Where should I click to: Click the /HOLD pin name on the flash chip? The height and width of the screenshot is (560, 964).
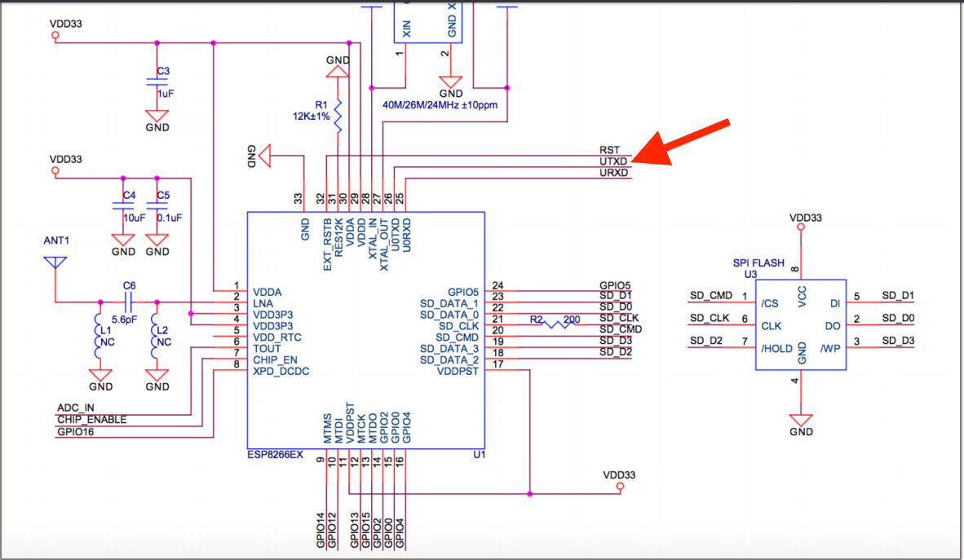[776, 349]
